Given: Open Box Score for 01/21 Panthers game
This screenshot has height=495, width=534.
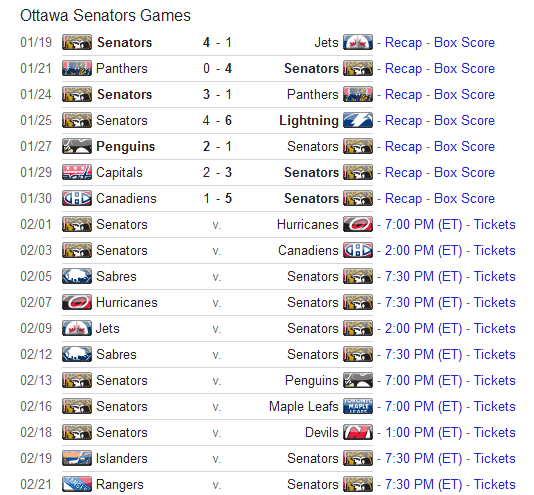Looking at the screenshot, I should pos(464,68).
